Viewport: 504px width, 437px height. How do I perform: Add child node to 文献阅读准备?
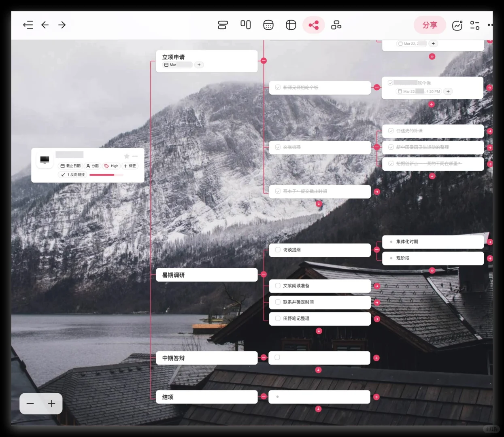[377, 286]
